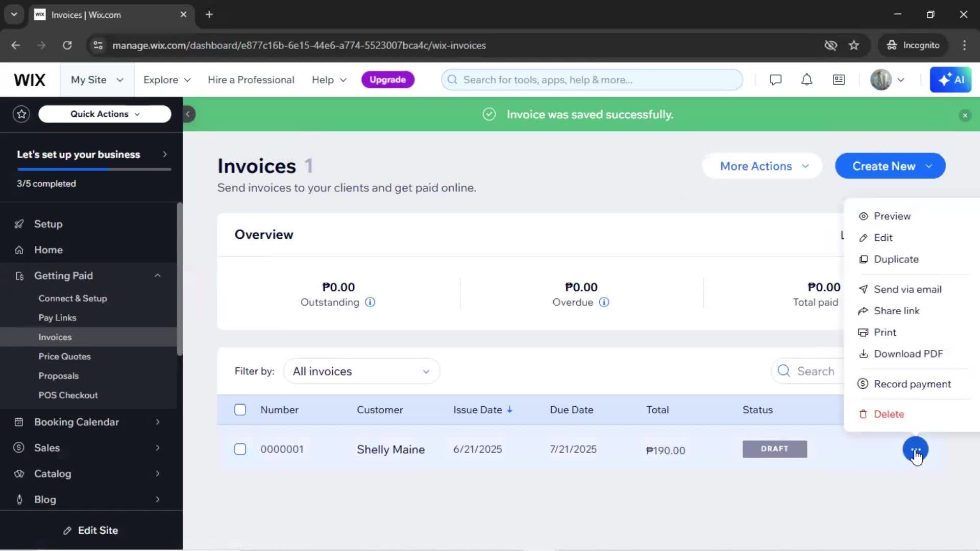Click the browser address bar URL
The height and width of the screenshot is (551, 980).
pos(299,45)
